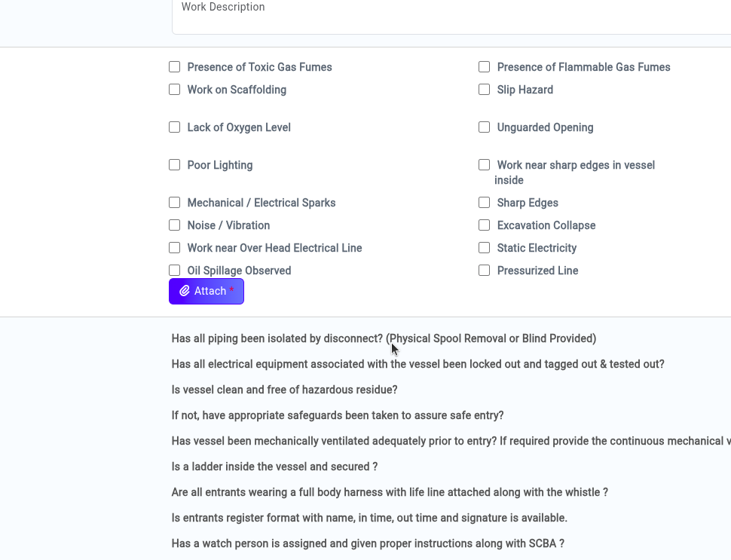Screen dimensions: 731x560
Task: Enable the Static Electricity checkbox
Action: (x=485, y=248)
